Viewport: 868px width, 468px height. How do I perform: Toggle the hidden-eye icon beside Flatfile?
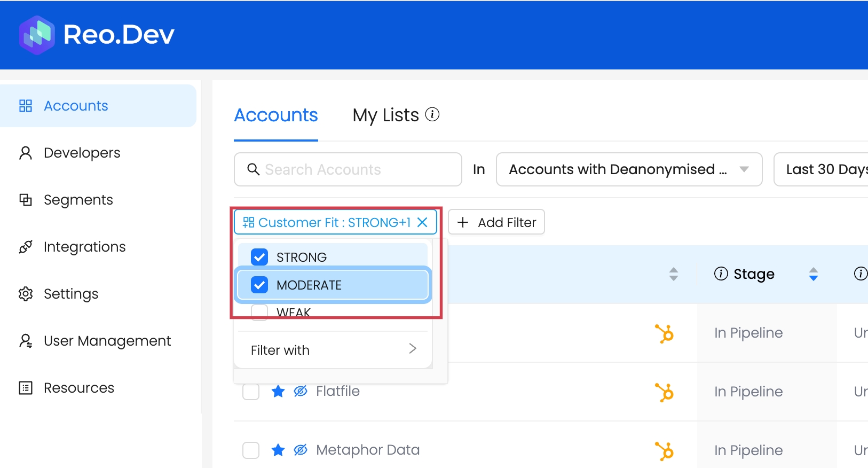[301, 392]
